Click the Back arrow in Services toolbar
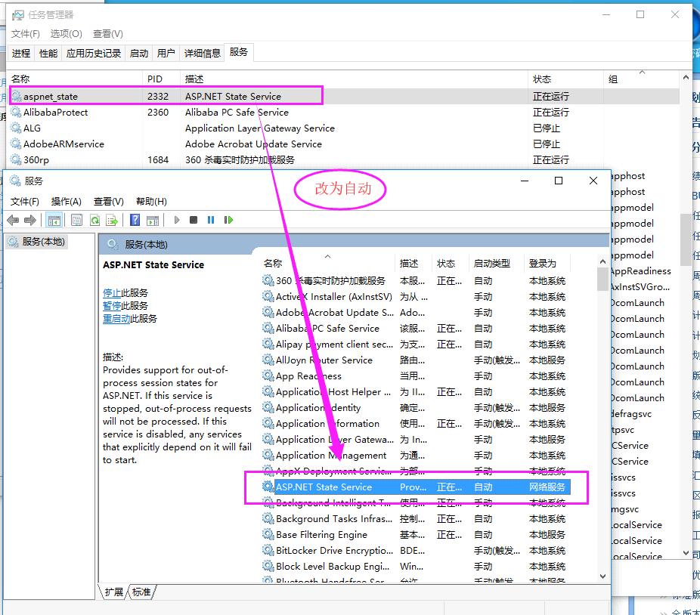Screen dimensions: 700x615 [x=13, y=220]
